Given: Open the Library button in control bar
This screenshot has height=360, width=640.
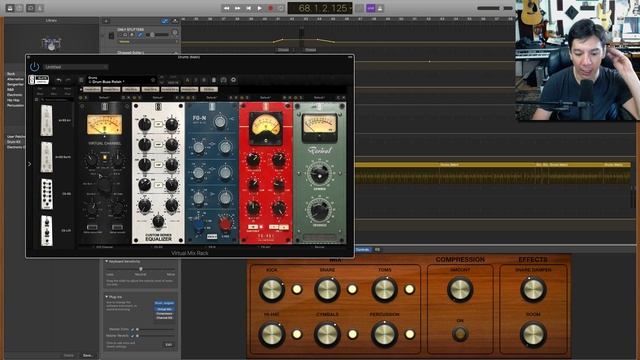Looking at the screenshot, I should coord(10,8).
